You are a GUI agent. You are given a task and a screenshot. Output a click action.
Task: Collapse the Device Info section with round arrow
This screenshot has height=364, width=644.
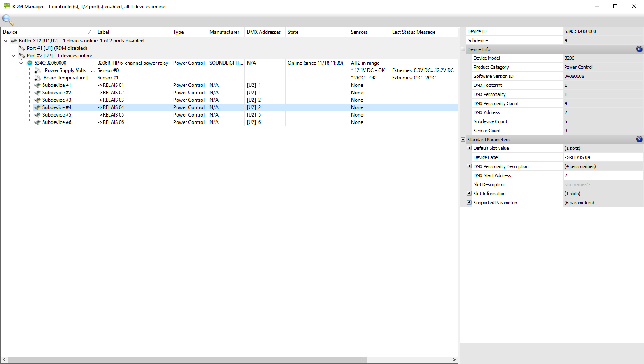point(639,49)
